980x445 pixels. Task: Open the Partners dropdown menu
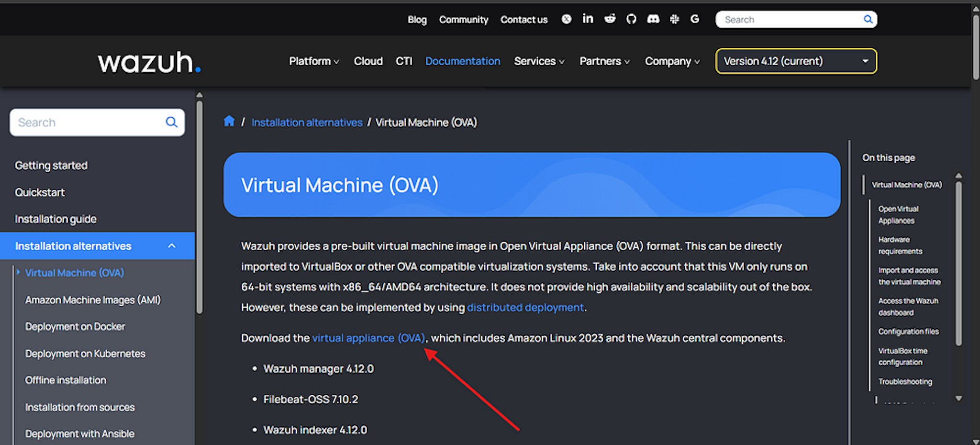pyautogui.click(x=604, y=61)
